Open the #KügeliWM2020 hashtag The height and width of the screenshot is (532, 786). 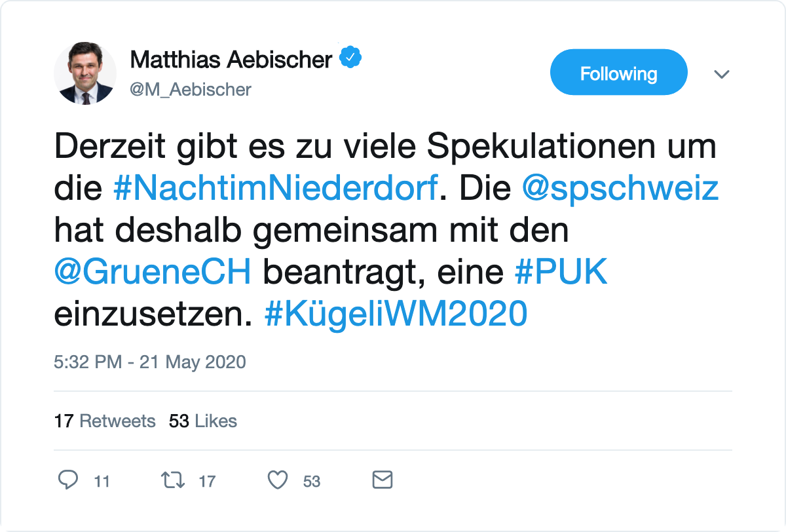pyautogui.click(x=396, y=314)
